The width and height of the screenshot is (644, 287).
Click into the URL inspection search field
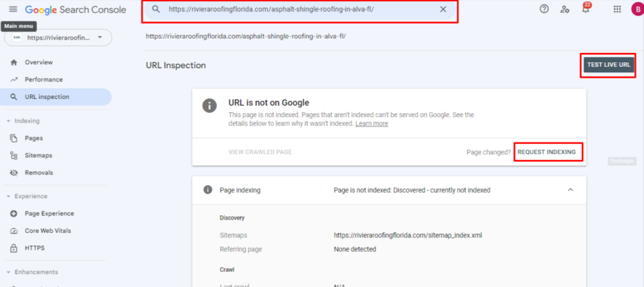[x=300, y=9]
